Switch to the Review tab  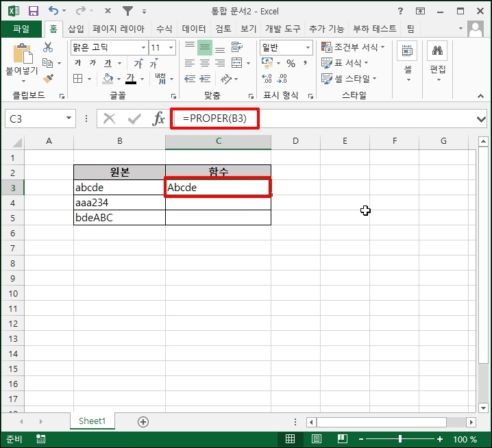(223, 29)
